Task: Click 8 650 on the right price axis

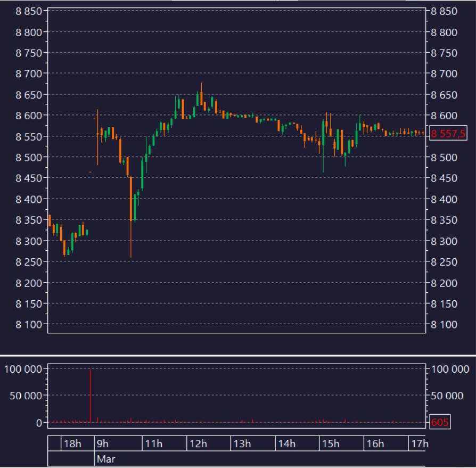Action: tap(444, 95)
